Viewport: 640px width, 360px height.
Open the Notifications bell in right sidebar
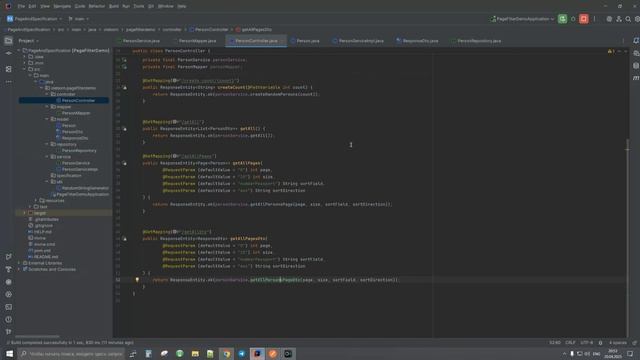pyautogui.click(x=636, y=41)
